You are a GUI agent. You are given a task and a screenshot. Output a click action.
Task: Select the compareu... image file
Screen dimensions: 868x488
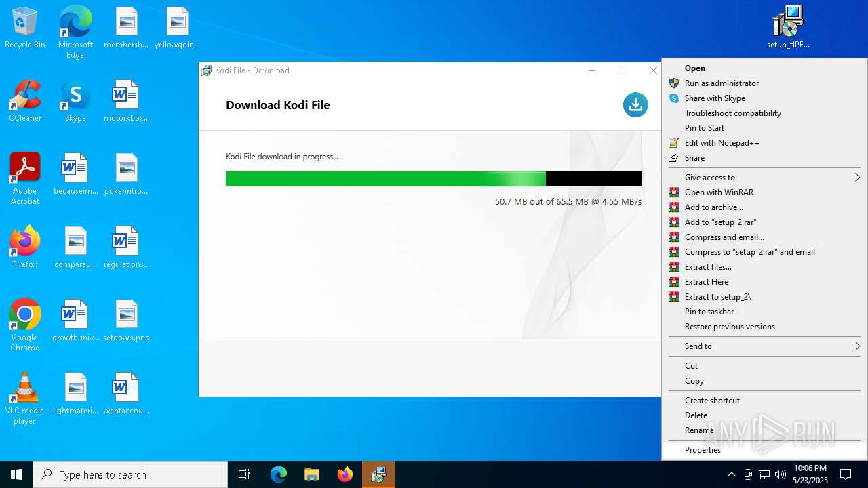[75, 248]
